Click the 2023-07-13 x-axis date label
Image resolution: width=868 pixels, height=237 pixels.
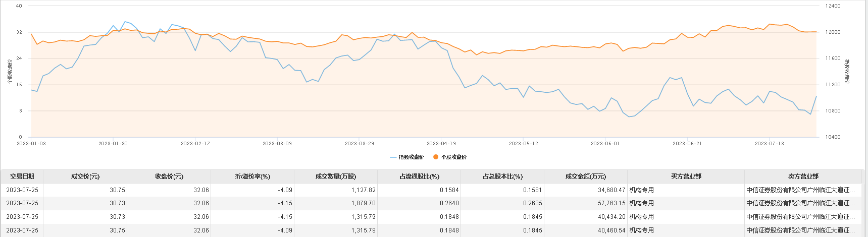coord(770,144)
